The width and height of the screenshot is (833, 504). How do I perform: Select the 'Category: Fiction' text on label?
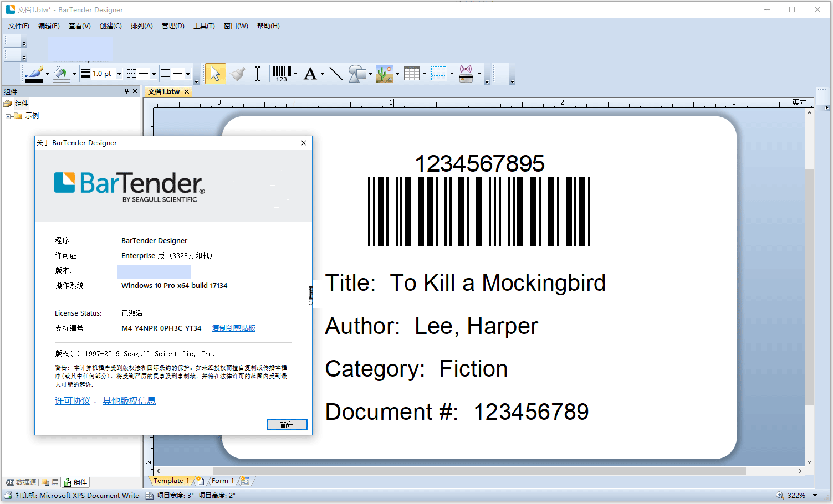pyautogui.click(x=416, y=369)
